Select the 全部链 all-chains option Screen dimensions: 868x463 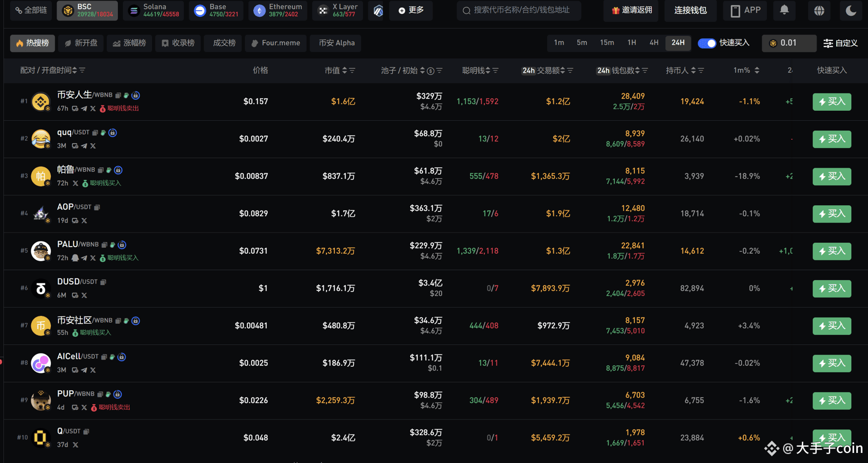[31, 11]
